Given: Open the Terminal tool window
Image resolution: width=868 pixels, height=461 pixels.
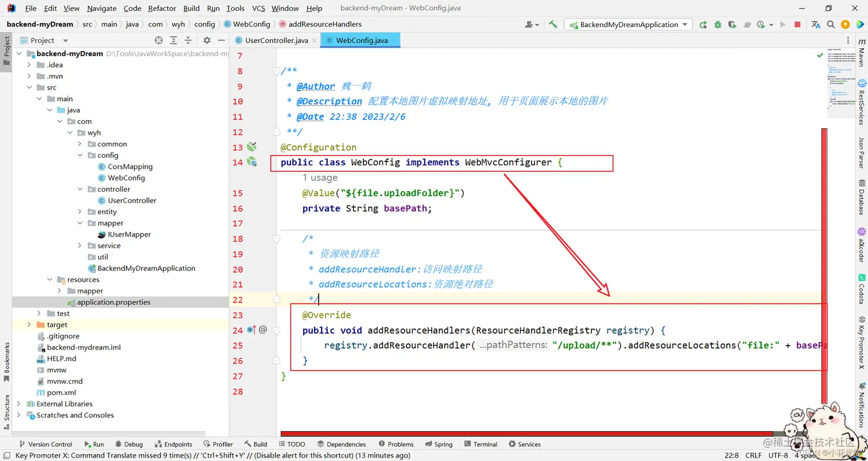Looking at the screenshot, I should click(480, 444).
